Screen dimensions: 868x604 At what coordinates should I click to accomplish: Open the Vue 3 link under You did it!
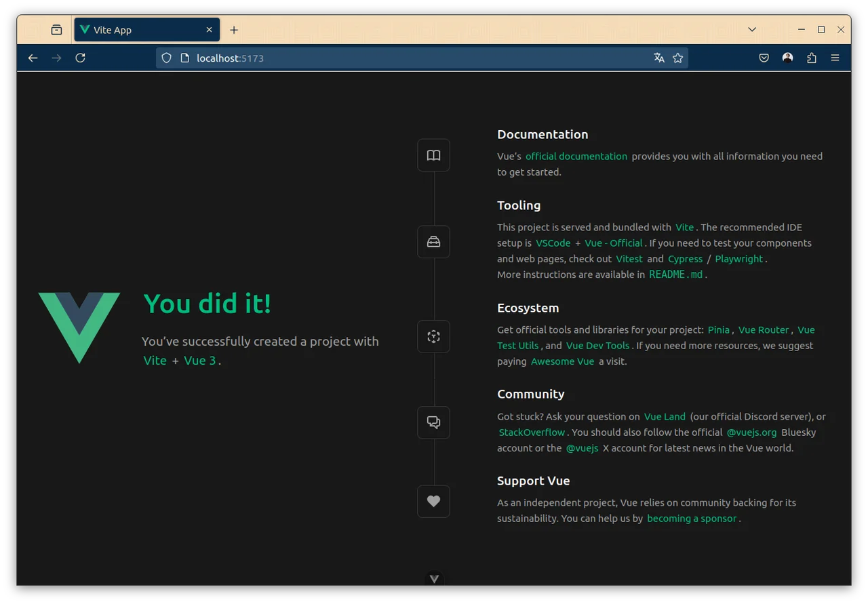click(199, 361)
